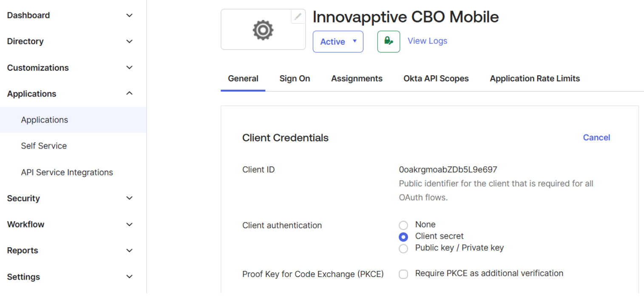644x300 pixels.
Task: Select None for client authentication
Action: coord(403,225)
